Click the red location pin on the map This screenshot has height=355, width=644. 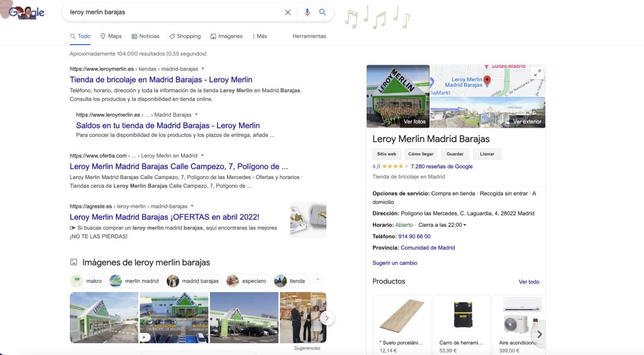point(487,80)
